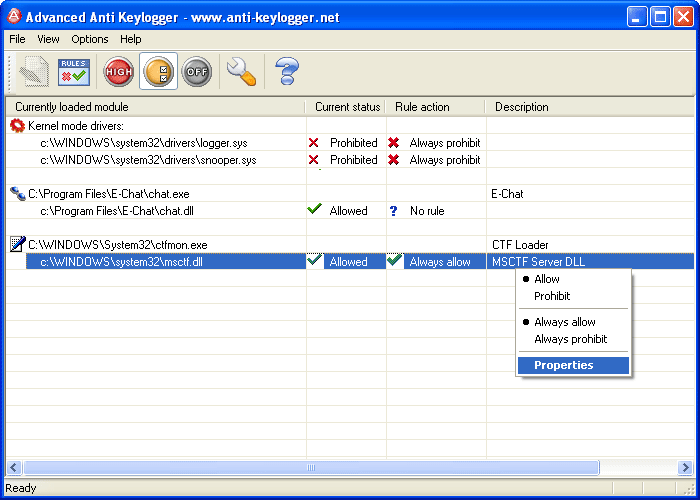This screenshot has width=700, height=500.
Task: Select the msctf.dll module row
Action: pyautogui.click(x=350, y=262)
